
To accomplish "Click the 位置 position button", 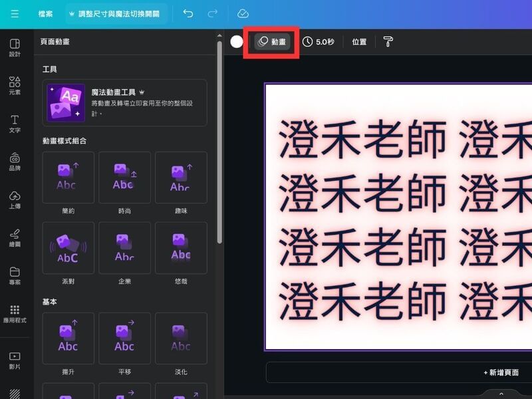I will (359, 42).
